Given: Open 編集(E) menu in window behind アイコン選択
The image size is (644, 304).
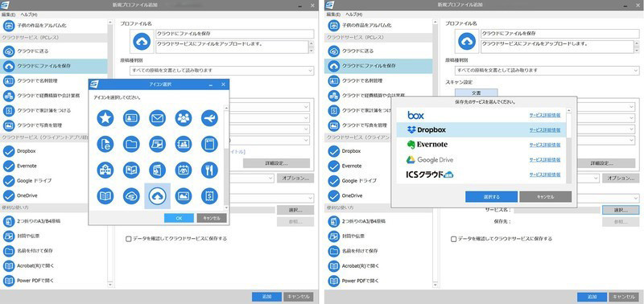Looking at the screenshot, I should click(8, 14).
